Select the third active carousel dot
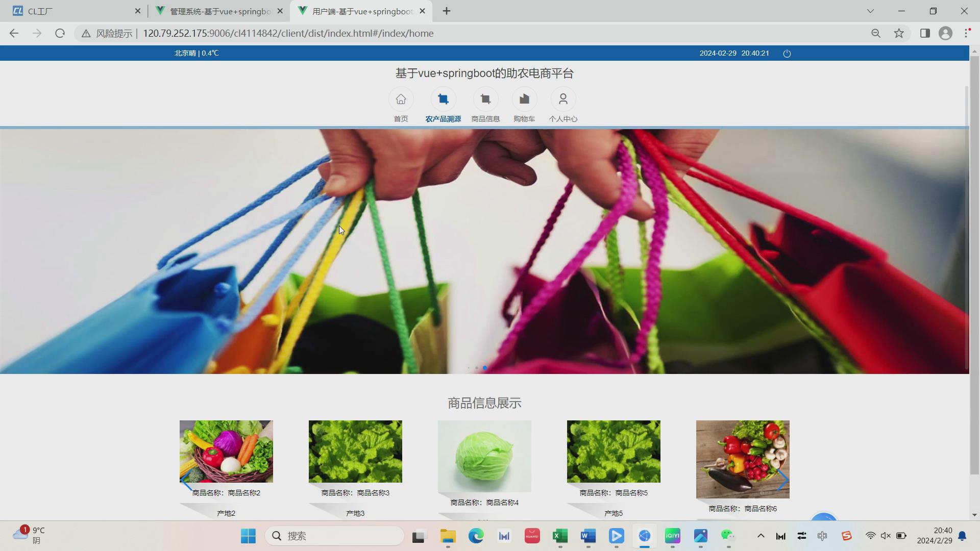 click(485, 368)
